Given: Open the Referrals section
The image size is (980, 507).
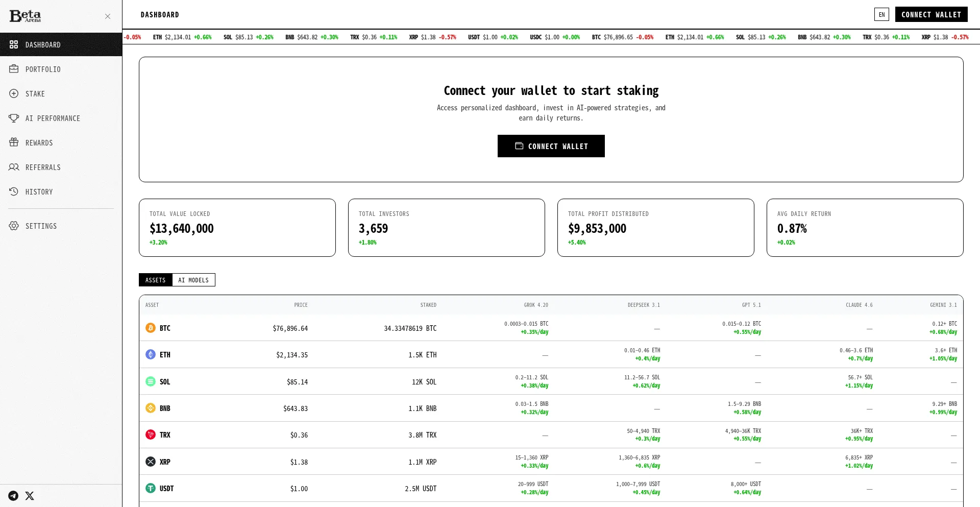Looking at the screenshot, I should click(x=61, y=167).
